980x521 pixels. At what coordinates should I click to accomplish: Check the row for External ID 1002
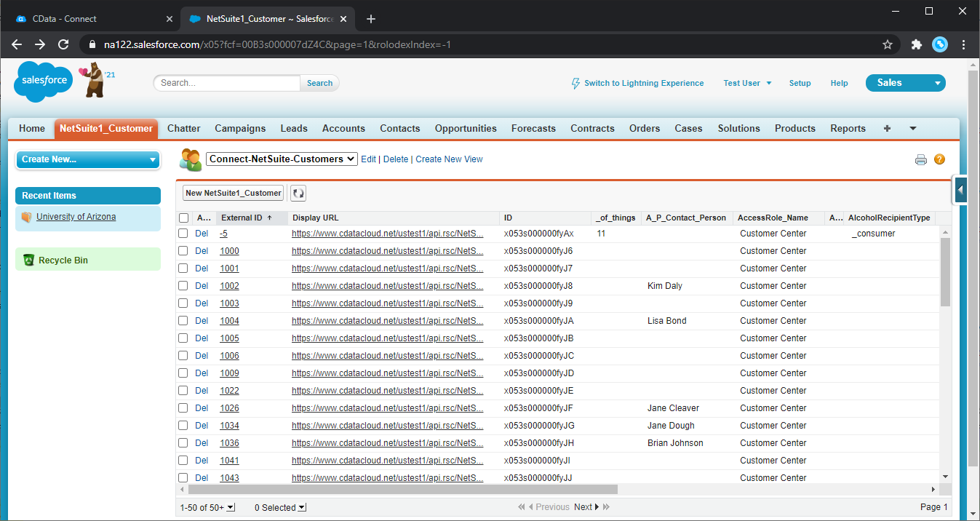[x=183, y=286]
